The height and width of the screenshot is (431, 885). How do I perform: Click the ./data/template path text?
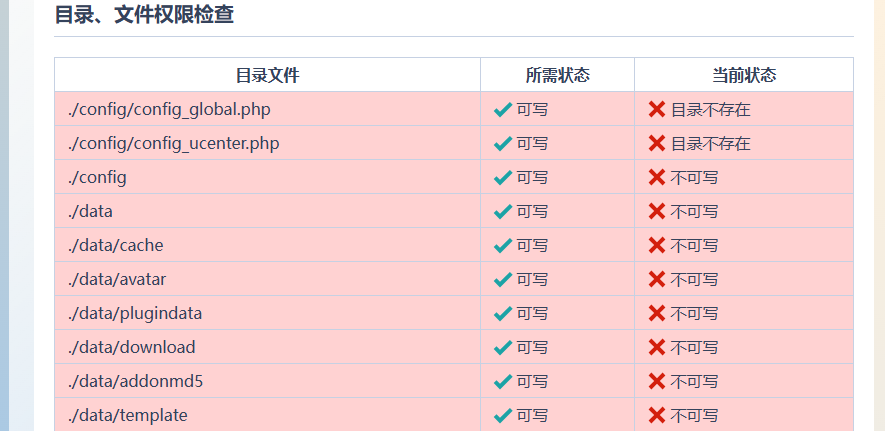click(128, 416)
